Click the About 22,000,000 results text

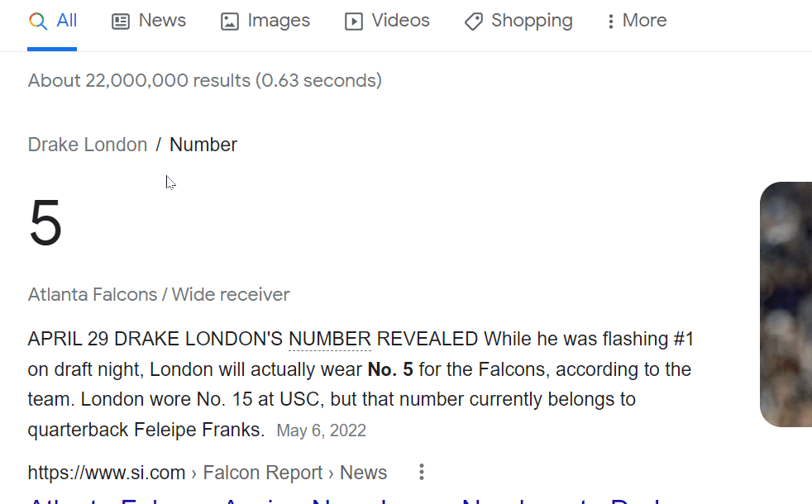205,80
